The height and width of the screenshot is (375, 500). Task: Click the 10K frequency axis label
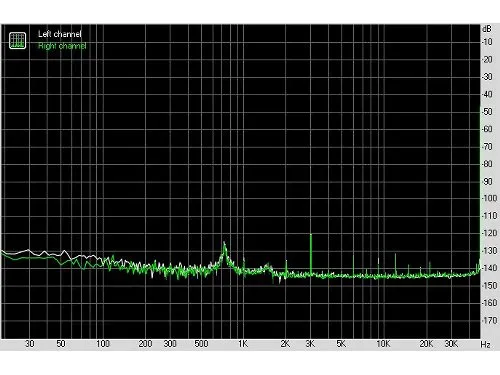click(x=383, y=344)
